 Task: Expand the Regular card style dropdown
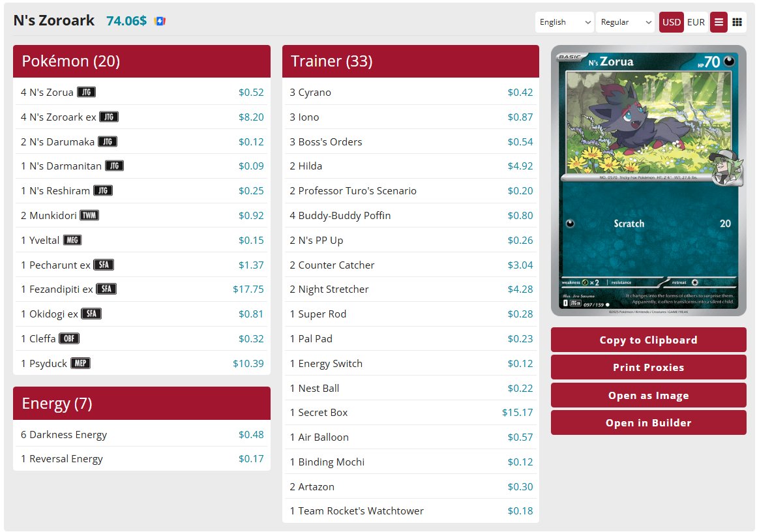[625, 22]
